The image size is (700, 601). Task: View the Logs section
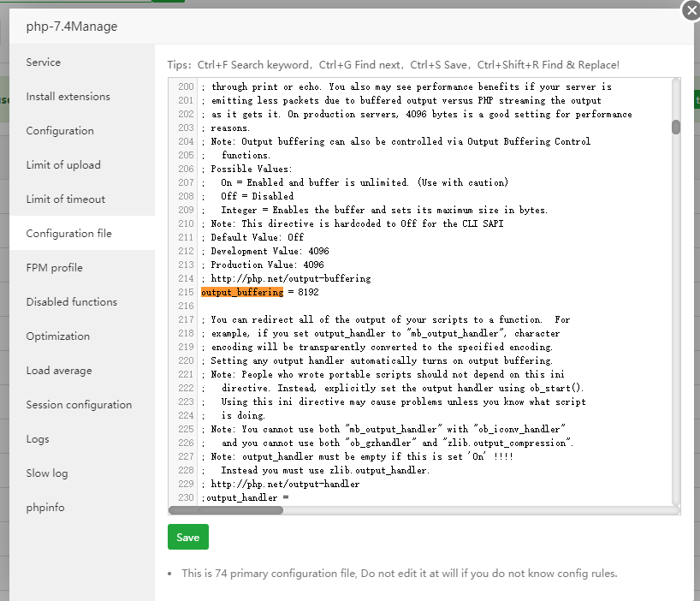pyautogui.click(x=38, y=439)
